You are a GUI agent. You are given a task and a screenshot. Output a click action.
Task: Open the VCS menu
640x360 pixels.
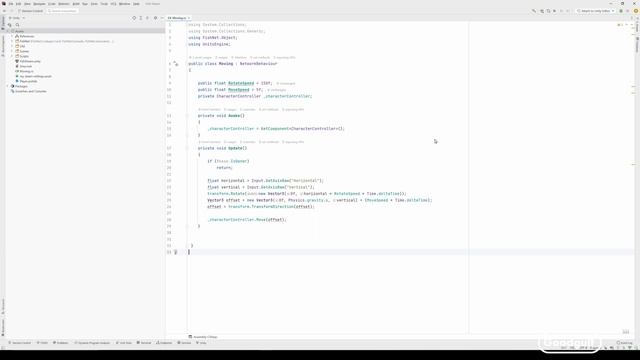coord(113,4)
